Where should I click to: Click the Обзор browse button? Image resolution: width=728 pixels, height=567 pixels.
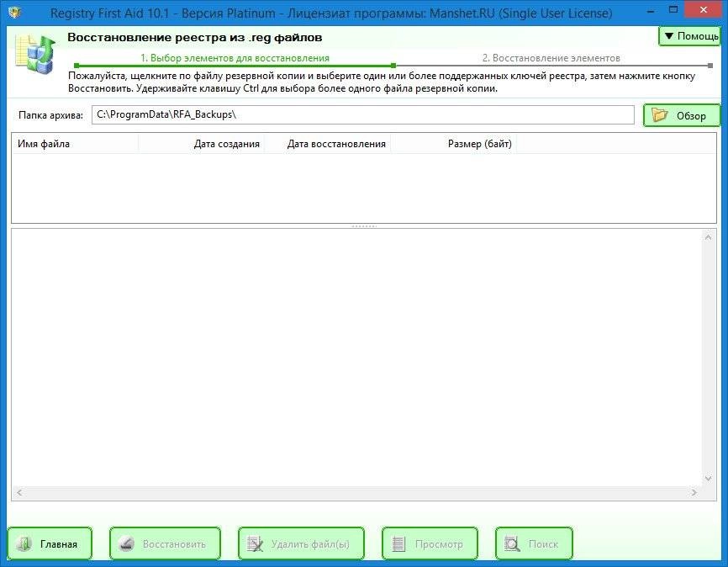click(682, 115)
